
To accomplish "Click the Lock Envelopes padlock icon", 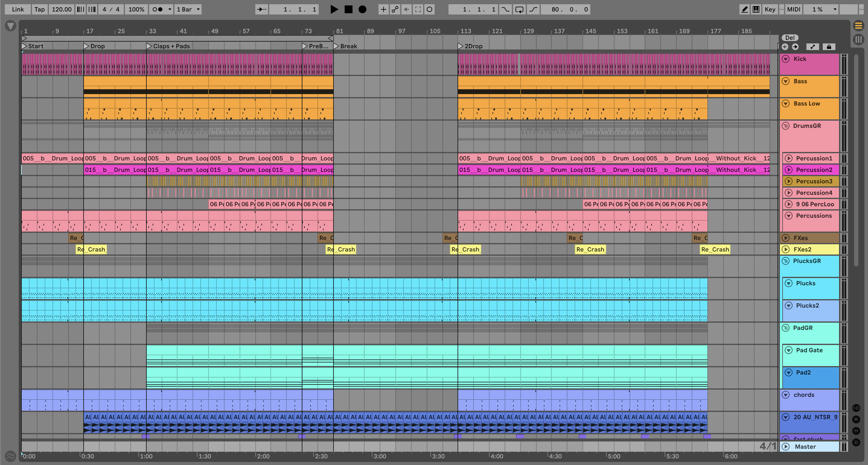I will (x=829, y=47).
